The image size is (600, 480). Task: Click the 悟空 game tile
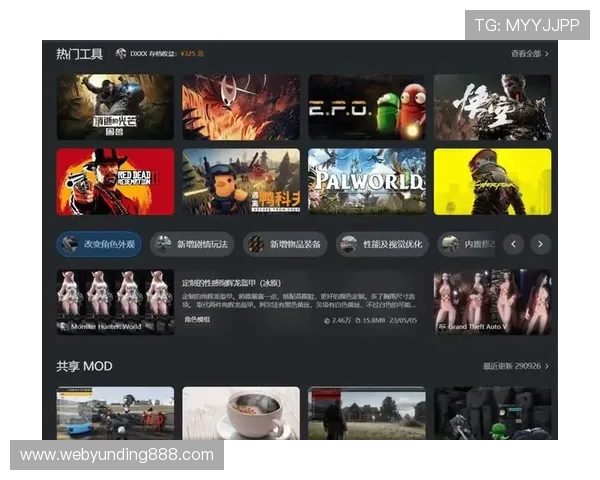tap(492, 107)
